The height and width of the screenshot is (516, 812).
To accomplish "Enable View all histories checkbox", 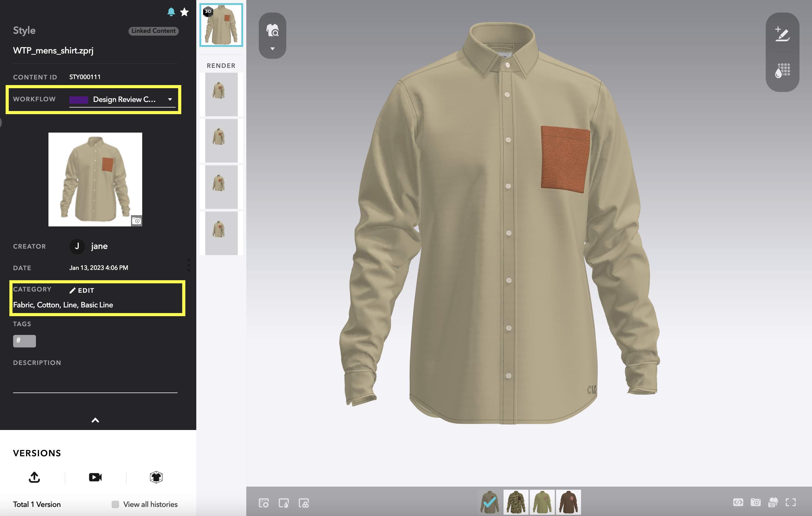I will click(115, 504).
